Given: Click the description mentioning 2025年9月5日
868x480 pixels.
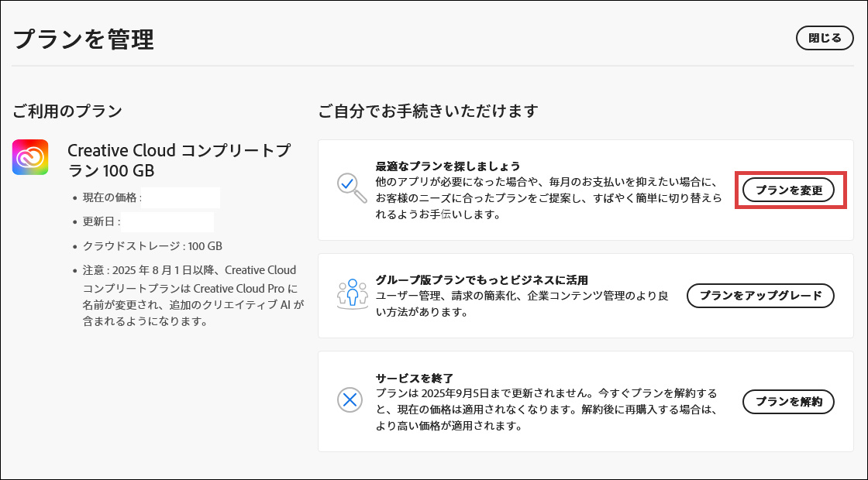Looking at the screenshot, I should (546, 410).
